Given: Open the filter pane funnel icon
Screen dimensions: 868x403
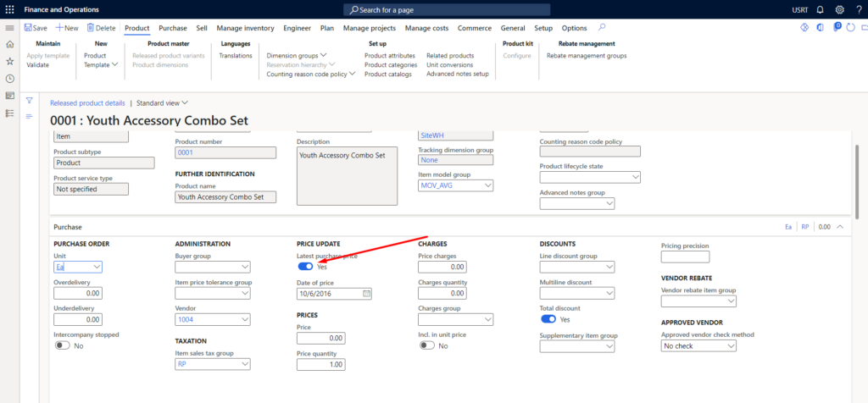Looking at the screenshot, I should (x=30, y=101).
